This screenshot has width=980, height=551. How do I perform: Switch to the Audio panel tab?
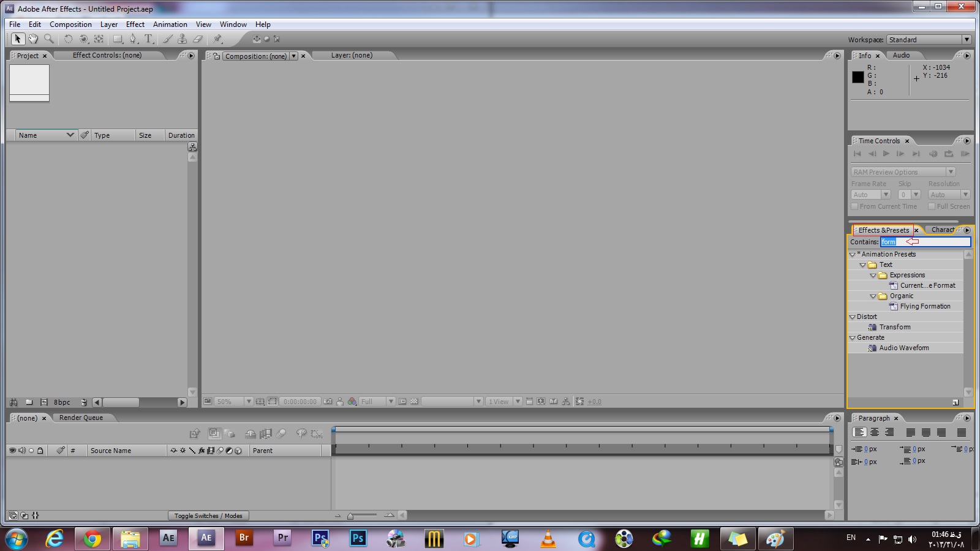click(x=901, y=55)
